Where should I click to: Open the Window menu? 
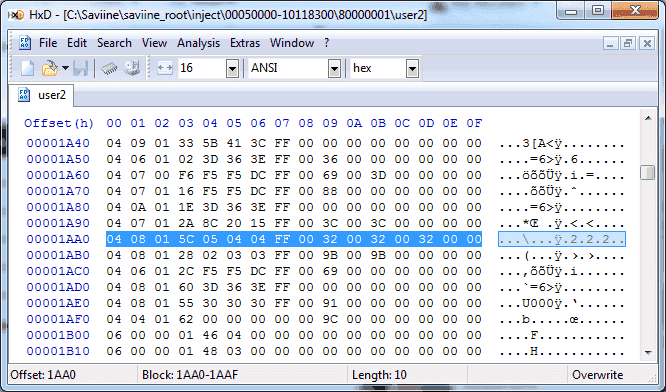[292, 43]
